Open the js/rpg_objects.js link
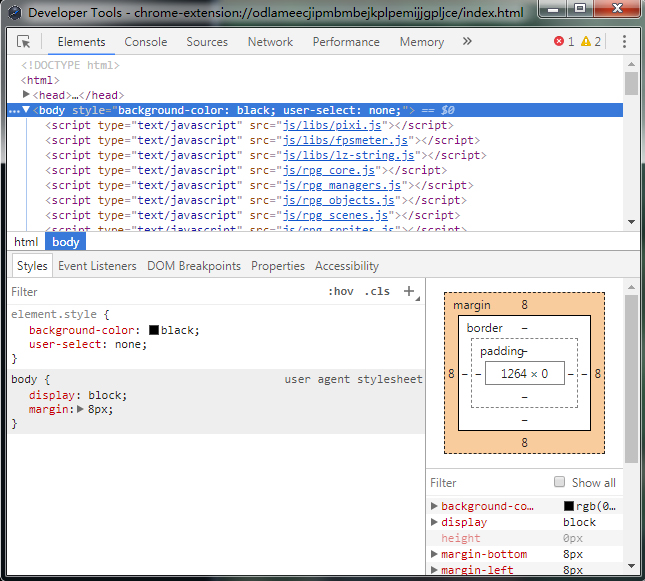645x581 pixels. [x=339, y=200]
